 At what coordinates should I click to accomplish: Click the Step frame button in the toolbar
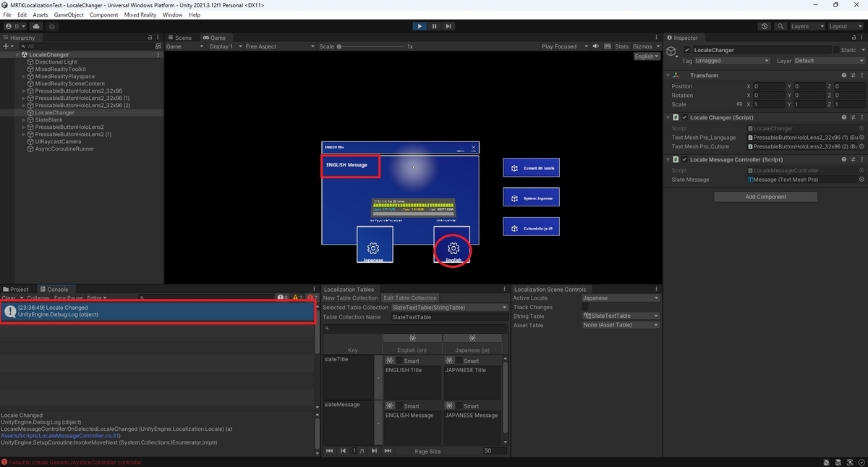(449, 26)
